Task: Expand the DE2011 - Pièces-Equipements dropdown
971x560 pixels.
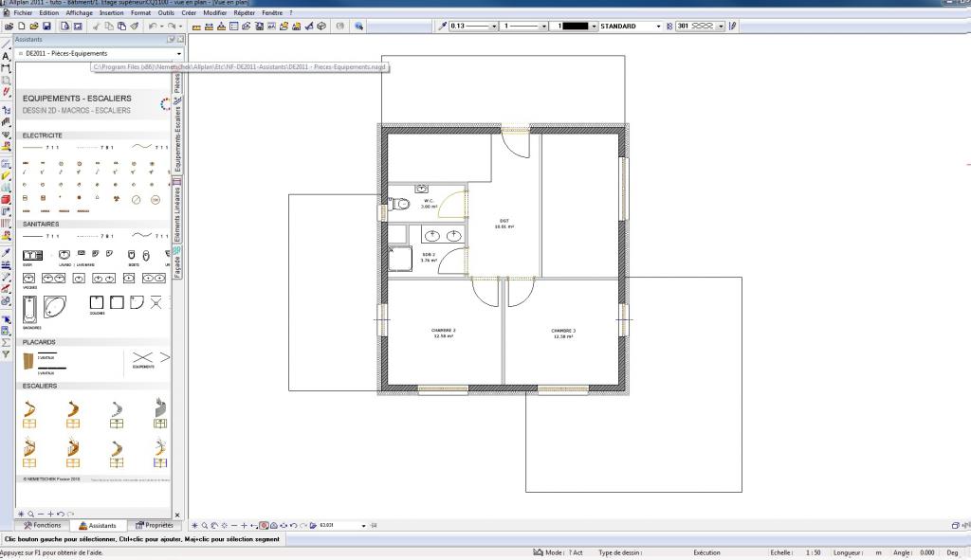Action: [x=179, y=54]
